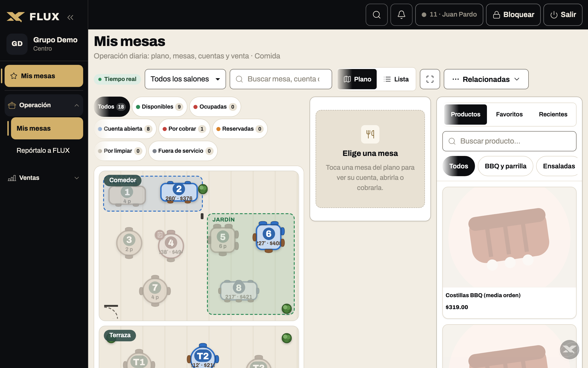Filter by Por cobrar
Screen dimensions: 588x368
click(184, 129)
